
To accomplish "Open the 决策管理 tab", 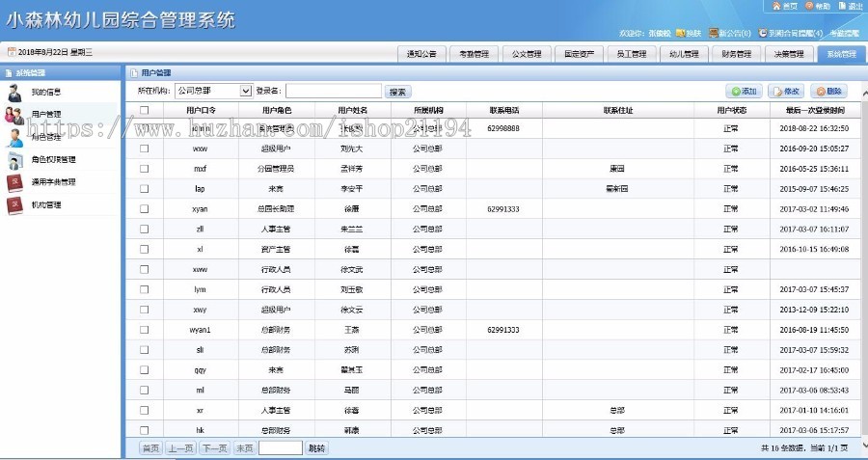I will point(789,54).
